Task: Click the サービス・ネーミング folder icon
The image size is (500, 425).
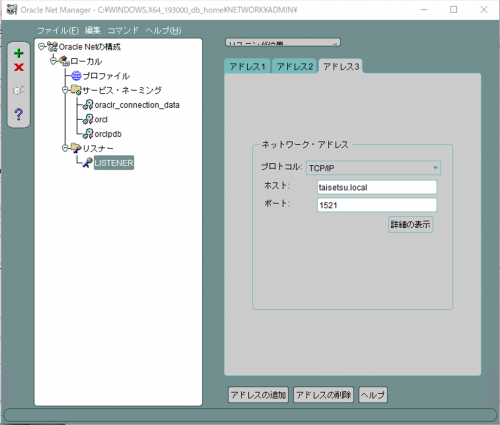Action: [x=76, y=90]
